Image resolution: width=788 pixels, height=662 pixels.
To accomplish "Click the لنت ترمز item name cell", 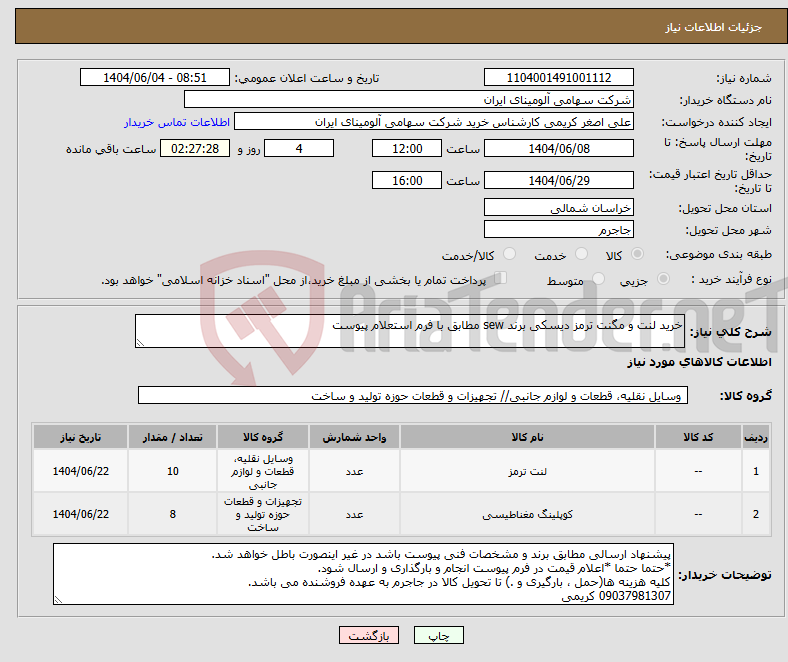I will [x=527, y=471].
